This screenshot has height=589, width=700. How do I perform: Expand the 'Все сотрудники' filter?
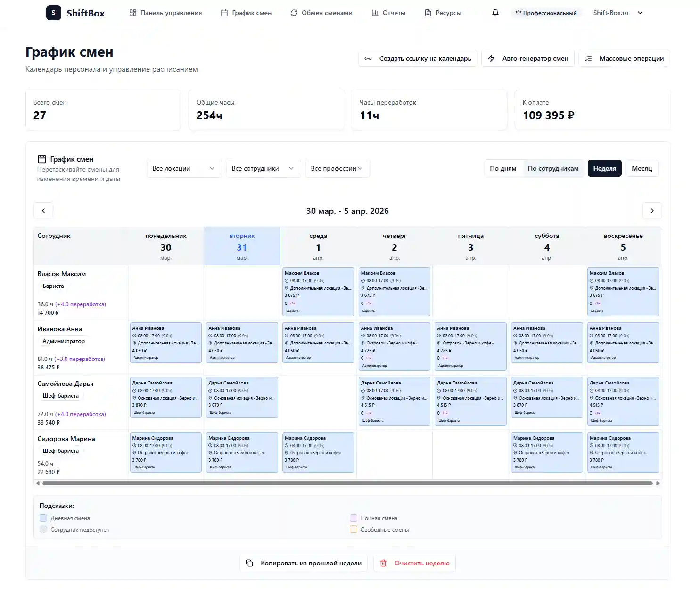(263, 168)
